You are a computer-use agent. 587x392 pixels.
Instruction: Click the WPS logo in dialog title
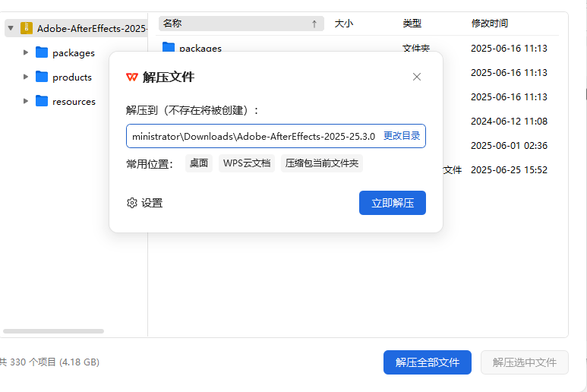132,77
